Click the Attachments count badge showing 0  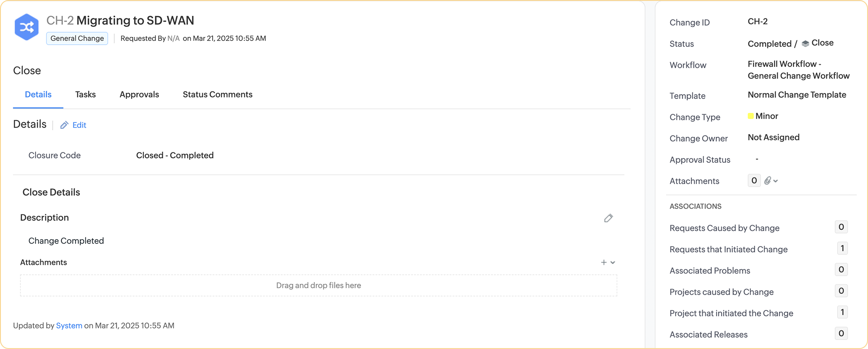[754, 180]
